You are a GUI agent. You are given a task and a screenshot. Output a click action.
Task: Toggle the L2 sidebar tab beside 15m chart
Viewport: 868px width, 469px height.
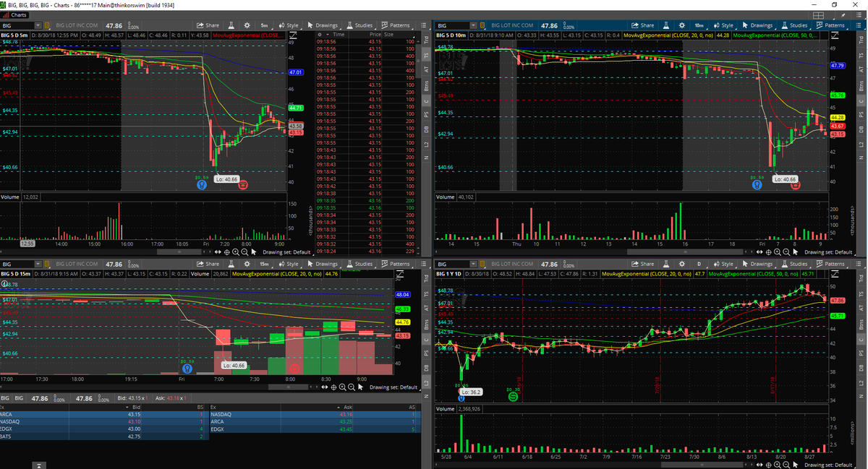[427, 383]
